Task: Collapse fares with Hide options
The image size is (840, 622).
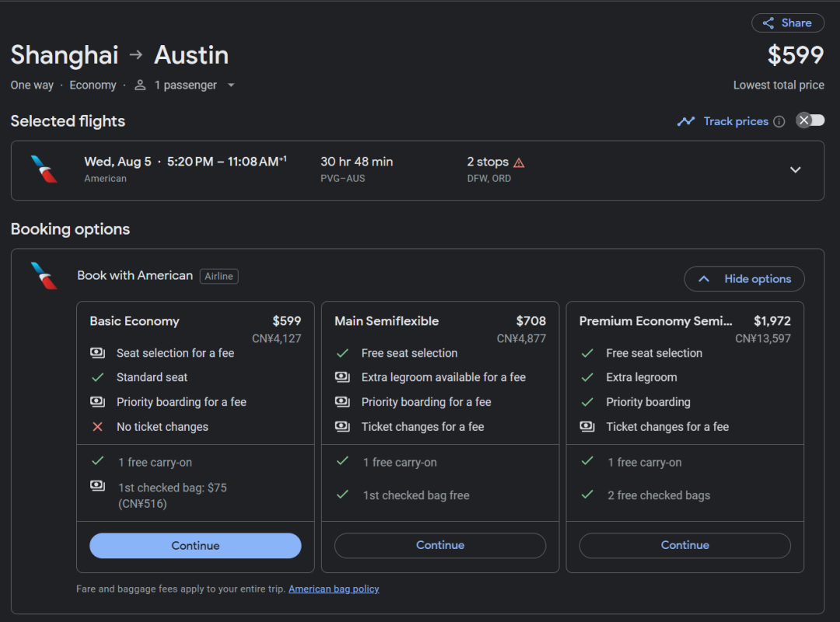Action: point(744,279)
